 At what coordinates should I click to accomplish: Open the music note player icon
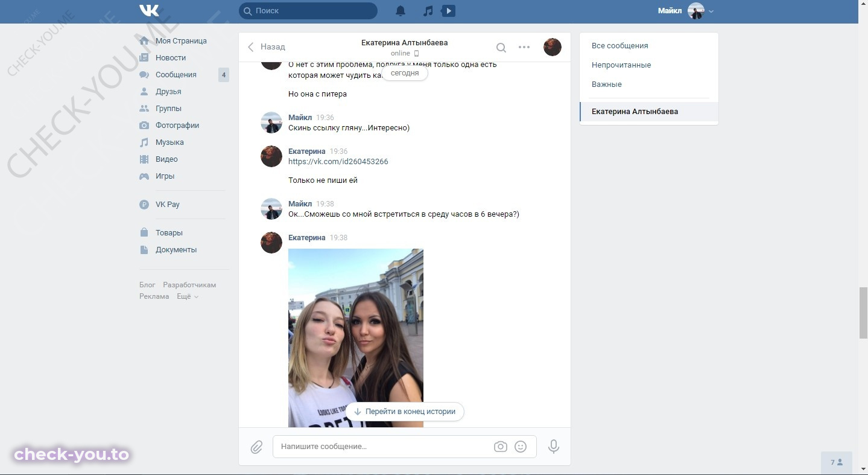coord(428,11)
